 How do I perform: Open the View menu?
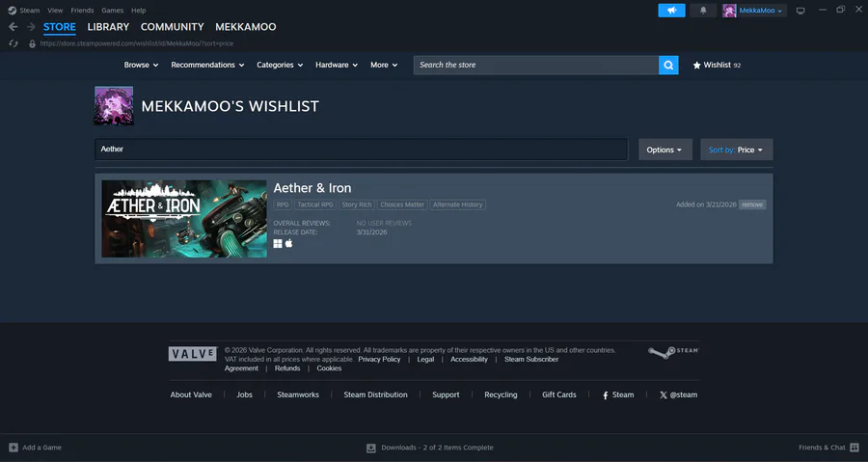point(55,11)
